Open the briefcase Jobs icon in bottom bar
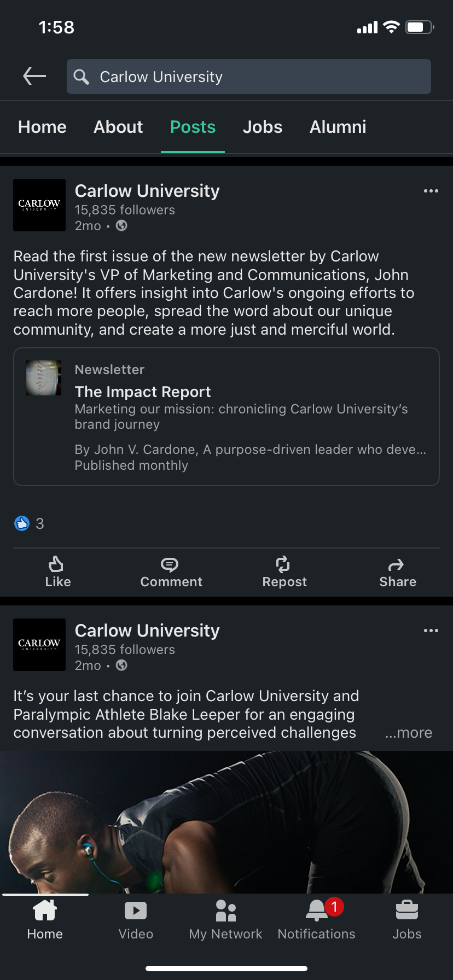This screenshot has height=980, width=453. tap(406, 921)
